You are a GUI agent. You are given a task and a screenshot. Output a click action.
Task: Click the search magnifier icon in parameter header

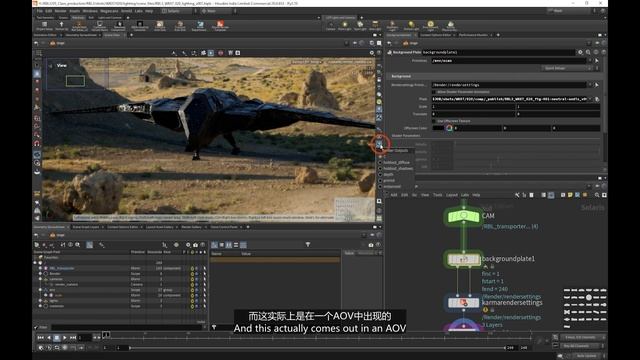588,52
